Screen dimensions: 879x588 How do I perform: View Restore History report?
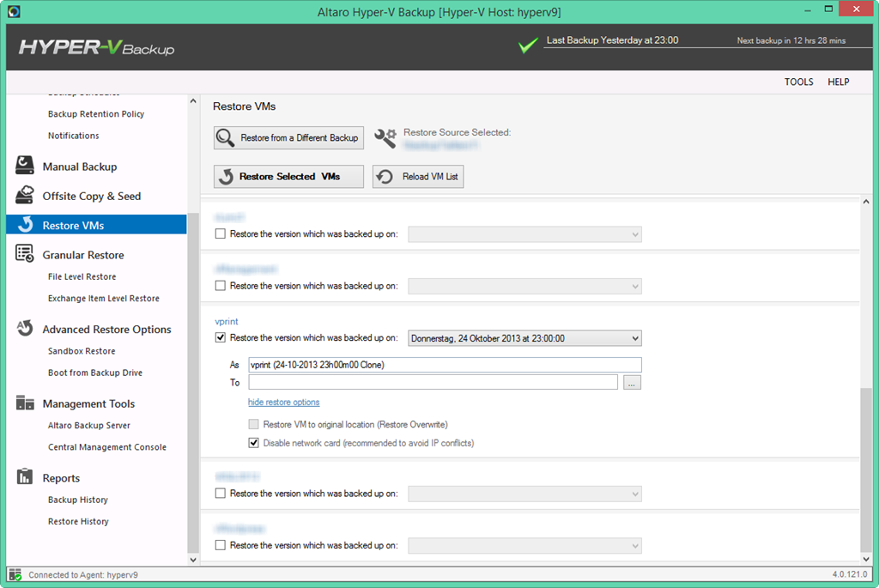click(x=78, y=521)
